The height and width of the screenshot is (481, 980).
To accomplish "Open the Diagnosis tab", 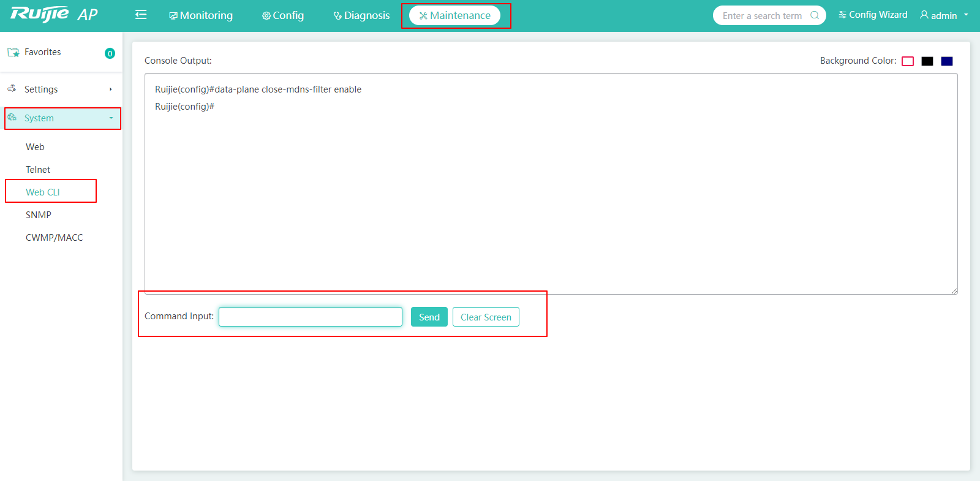I will tap(361, 15).
